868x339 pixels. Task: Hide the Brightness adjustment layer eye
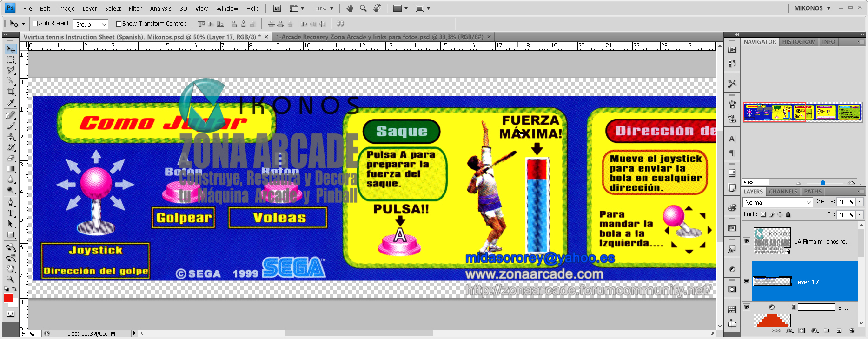pyautogui.click(x=746, y=307)
